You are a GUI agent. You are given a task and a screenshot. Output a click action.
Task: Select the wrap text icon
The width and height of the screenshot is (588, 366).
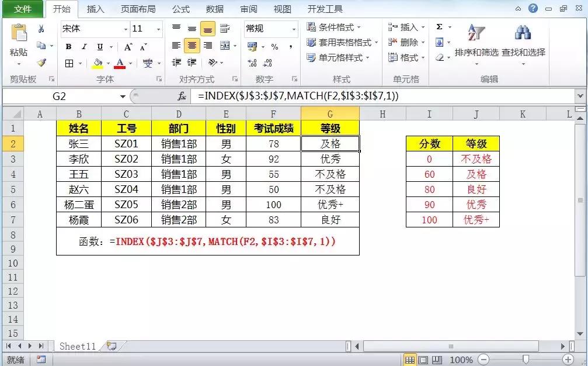224,27
